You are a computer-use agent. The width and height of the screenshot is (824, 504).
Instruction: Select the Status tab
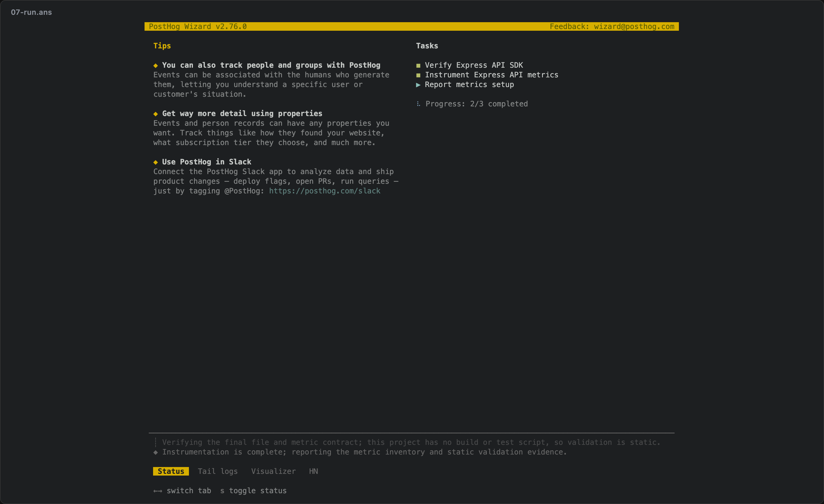[x=171, y=471]
